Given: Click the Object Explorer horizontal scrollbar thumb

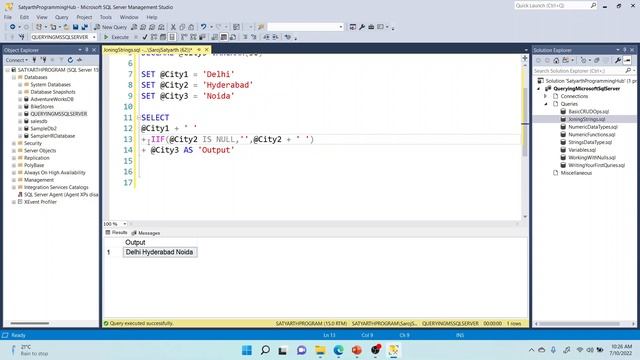Looking at the screenshot, I should pyautogui.click(x=29, y=323).
